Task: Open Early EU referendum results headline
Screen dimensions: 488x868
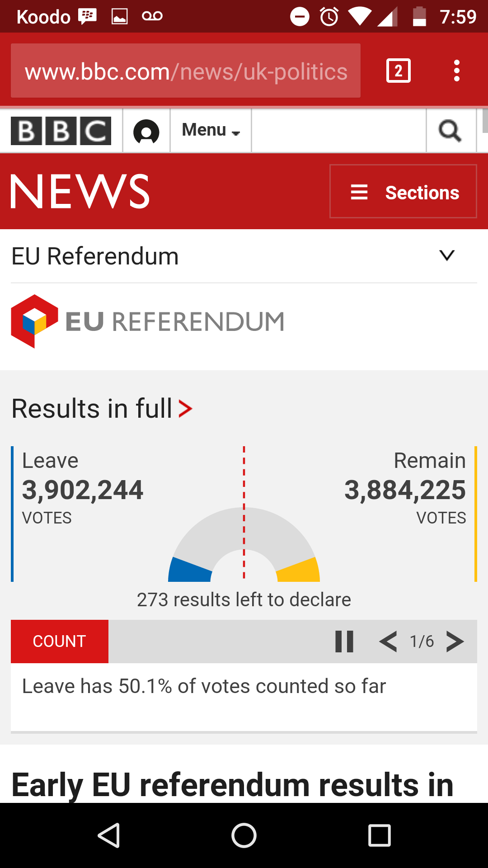Action: pos(233,785)
